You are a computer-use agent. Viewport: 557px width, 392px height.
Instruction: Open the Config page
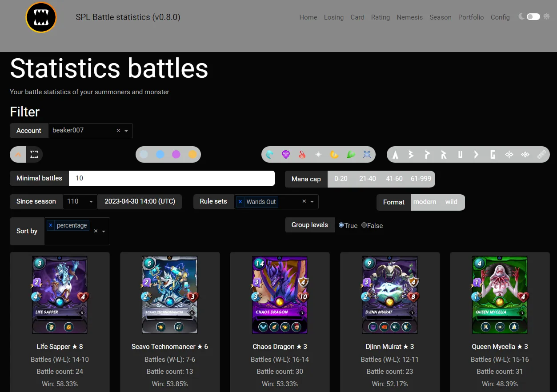pyautogui.click(x=500, y=17)
